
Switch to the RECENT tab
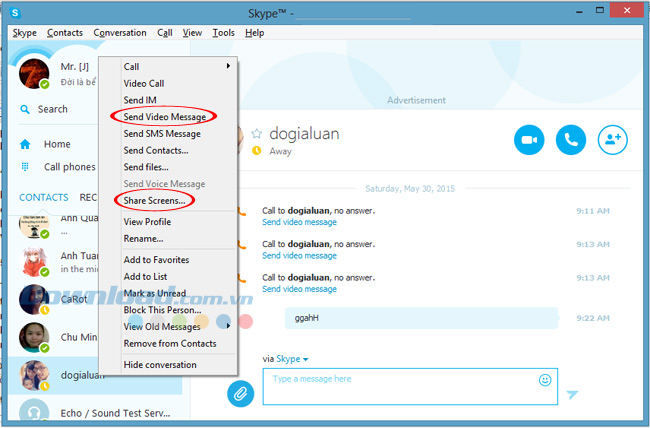[x=88, y=197]
